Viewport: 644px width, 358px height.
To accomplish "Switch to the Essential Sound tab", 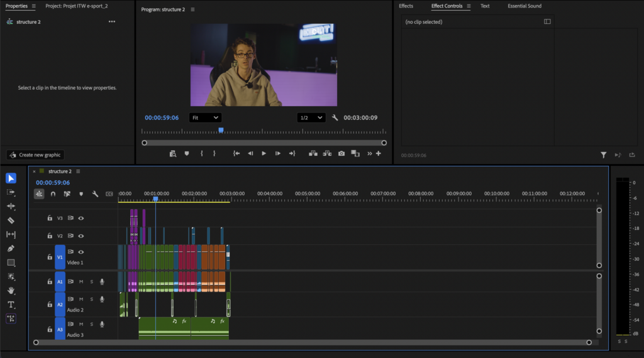I will coord(525,6).
